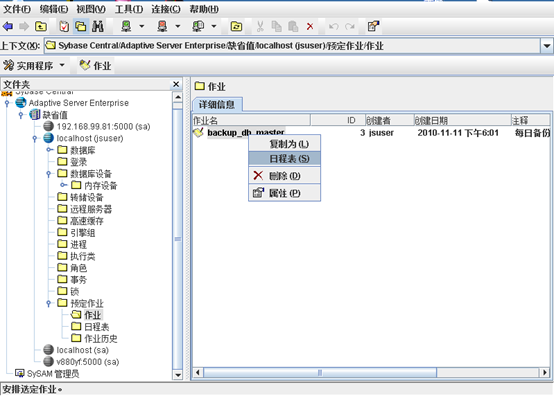Viewport: 554px width, 396px height.
Task: Select the 远程服务器 folder
Action: pos(85,209)
